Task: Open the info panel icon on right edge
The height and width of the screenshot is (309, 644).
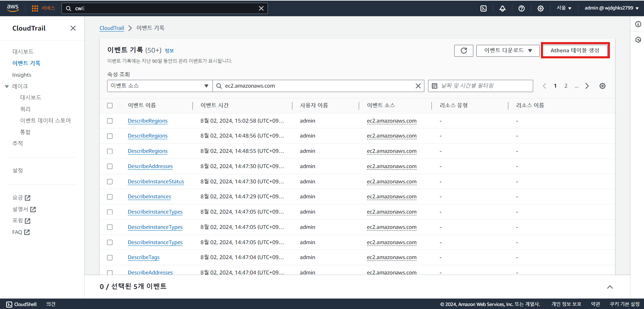Action: pyautogui.click(x=638, y=24)
